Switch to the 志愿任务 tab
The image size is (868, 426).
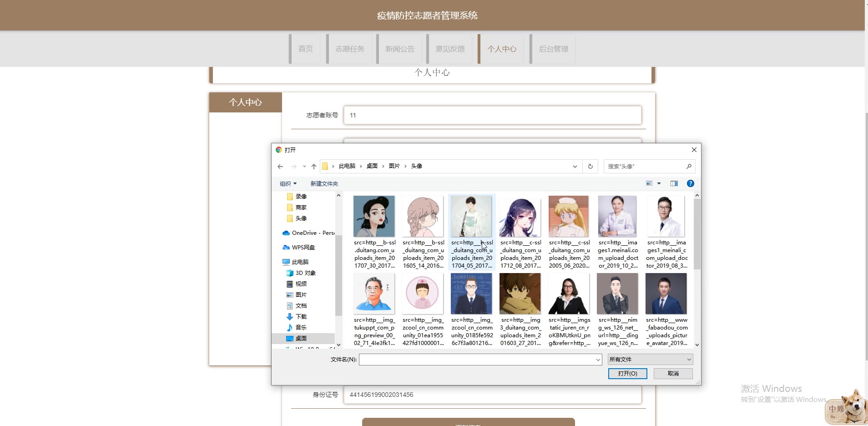pyautogui.click(x=349, y=49)
